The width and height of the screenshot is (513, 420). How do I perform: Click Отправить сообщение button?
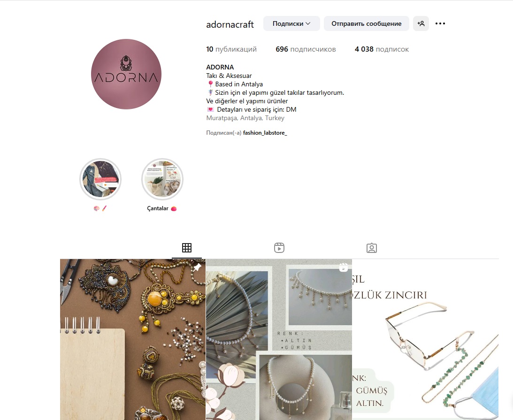click(367, 23)
